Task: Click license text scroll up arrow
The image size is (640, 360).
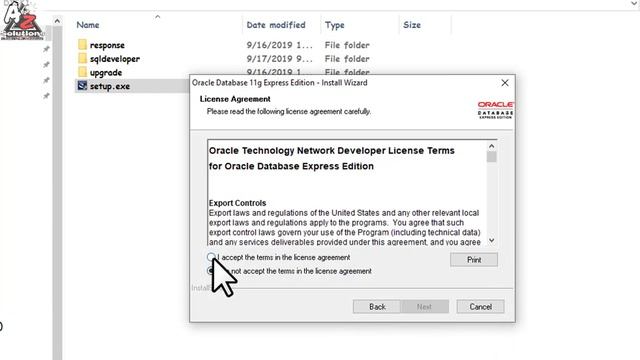Action: tap(491, 146)
